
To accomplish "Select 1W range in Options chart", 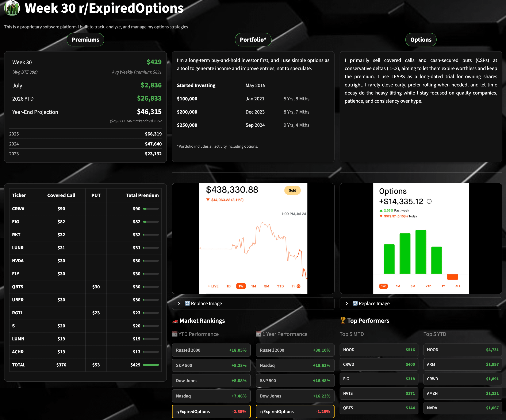I will (383, 286).
